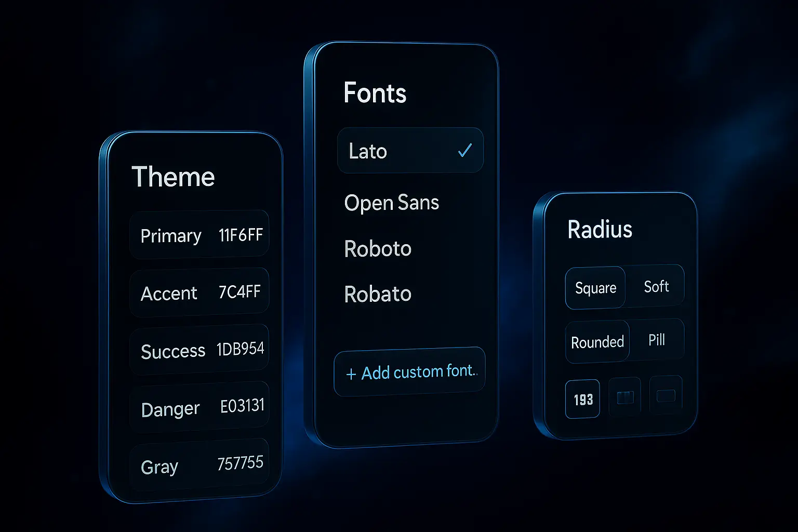
Task: Select the Square radius option
Action: point(595,288)
